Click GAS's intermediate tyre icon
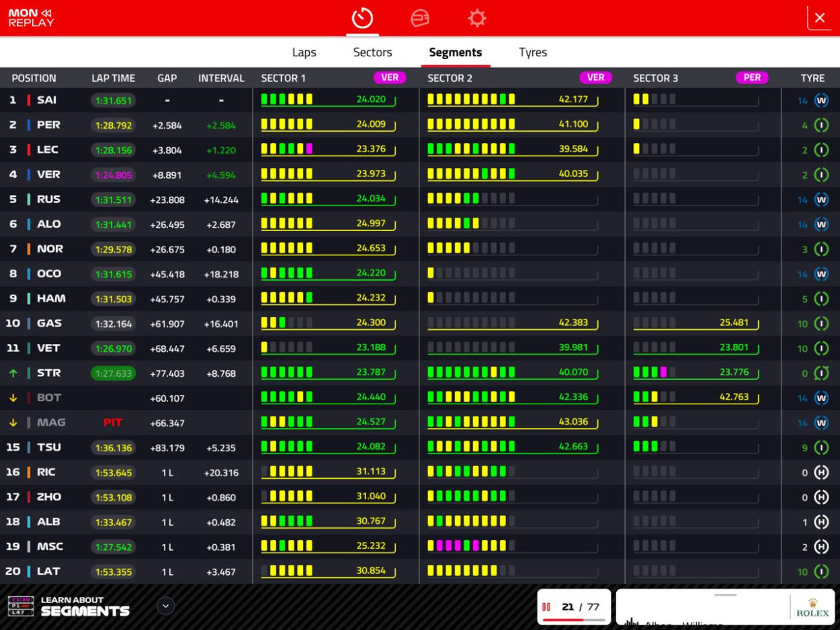 821,324
